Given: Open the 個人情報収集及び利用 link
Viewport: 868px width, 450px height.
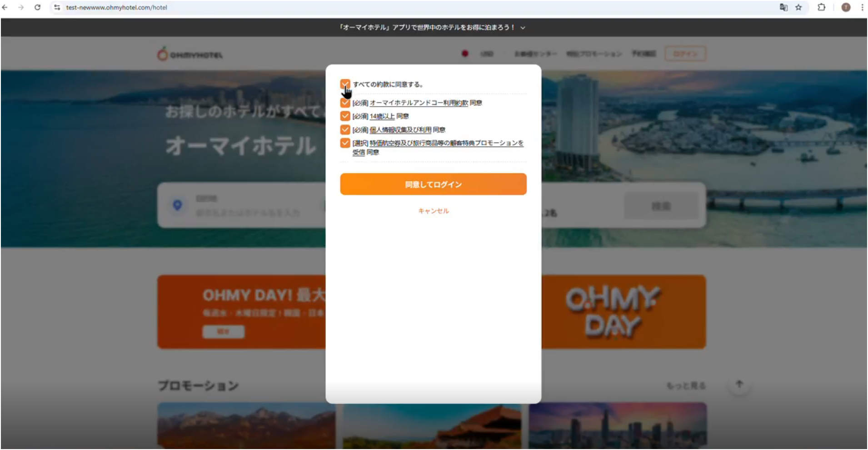Looking at the screenshot, I should (400, 130).
